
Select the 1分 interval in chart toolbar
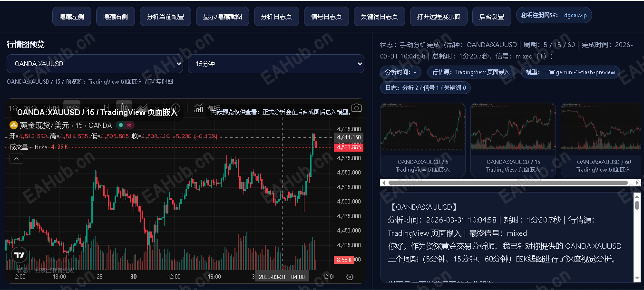tap(13, 108)
